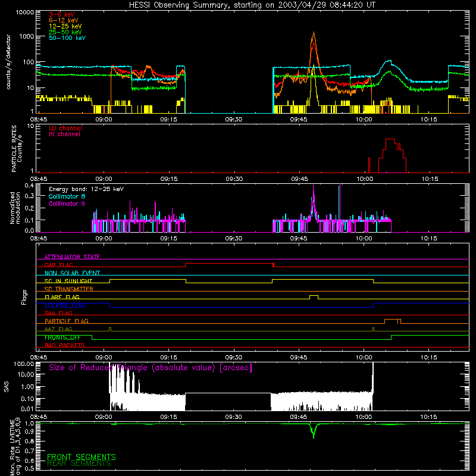Click the 'GAP_FLAG' flag label
476x476 pixels.
[x=58, y=265]
